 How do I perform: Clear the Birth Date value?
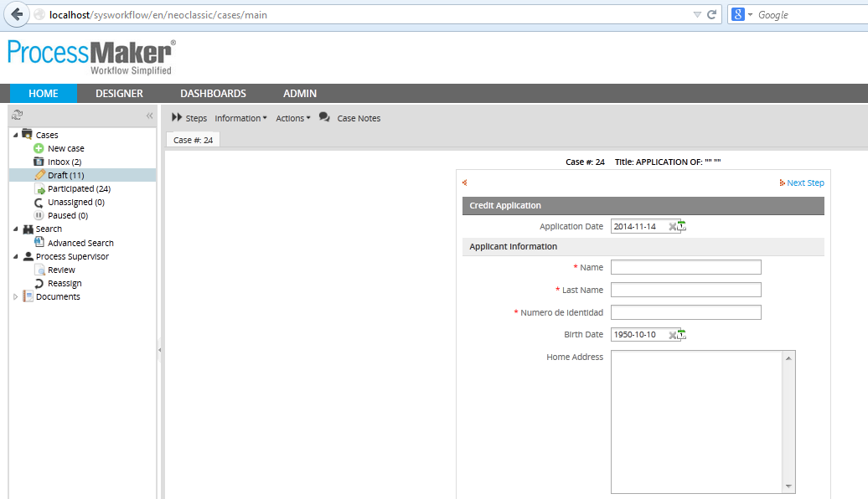(672, 335)
